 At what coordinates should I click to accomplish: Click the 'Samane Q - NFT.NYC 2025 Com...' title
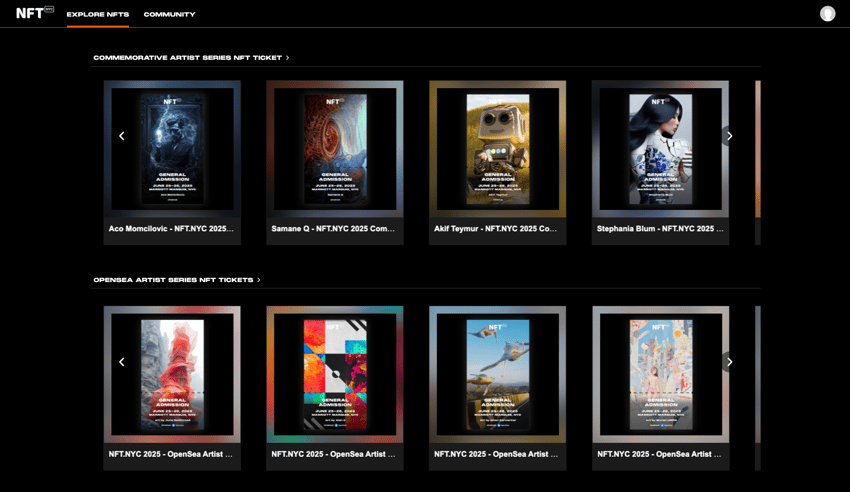coord(333,229)
